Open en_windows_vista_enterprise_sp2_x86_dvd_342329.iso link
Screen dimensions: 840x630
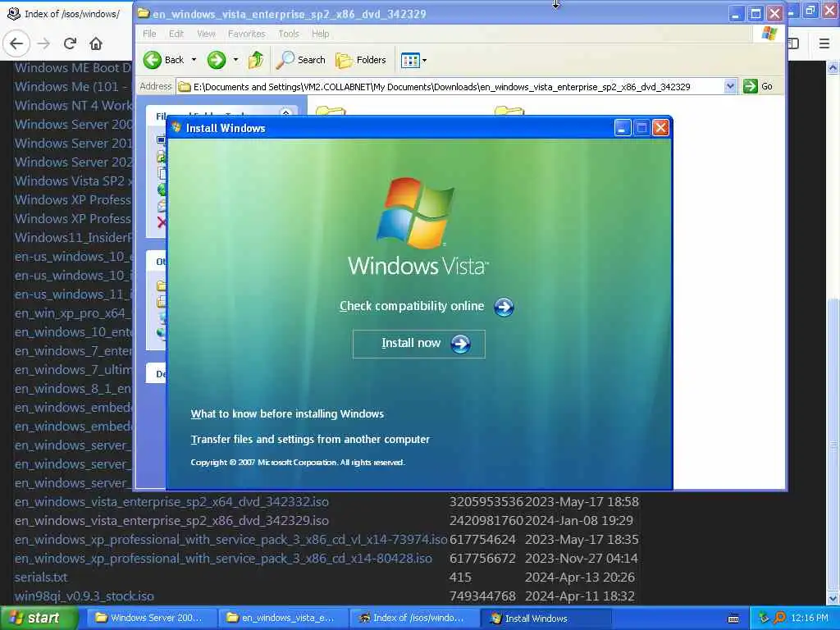(x=171, y=521)
